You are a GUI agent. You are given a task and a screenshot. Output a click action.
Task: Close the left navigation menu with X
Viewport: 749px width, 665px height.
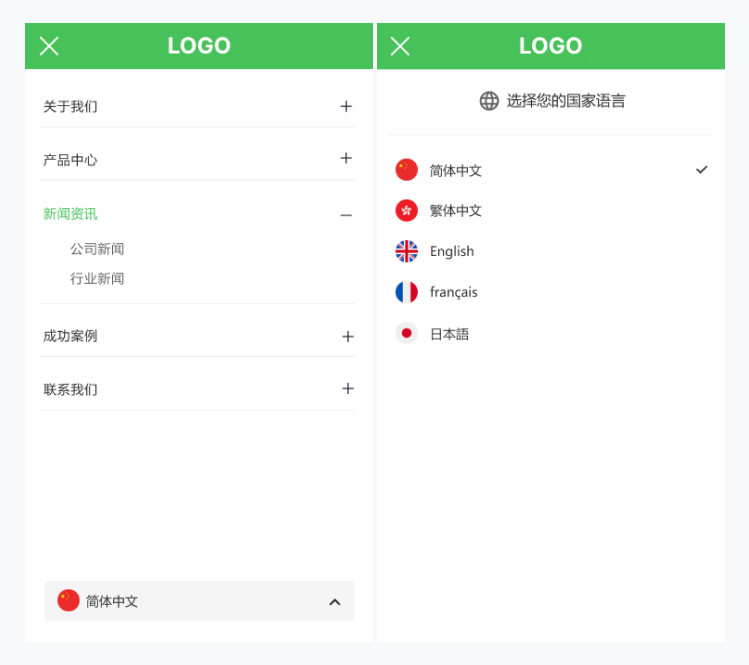click(49, 46)
